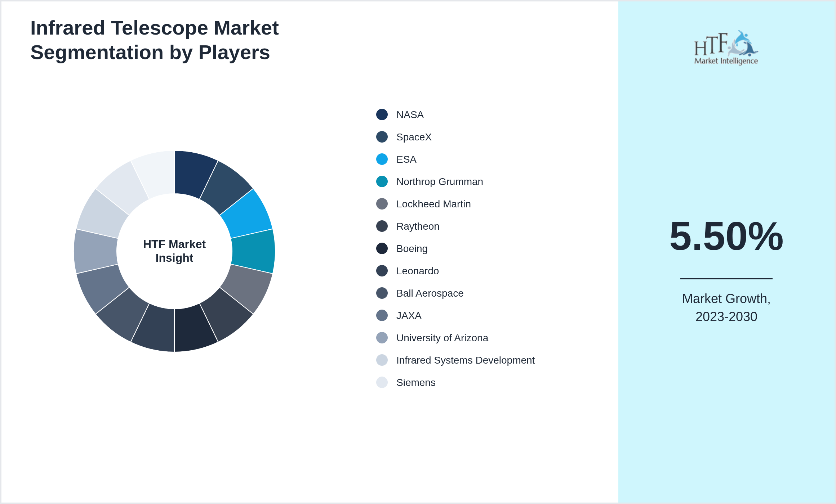Select the NASA legend label
This screenshot has height=504, width=836.
410,115
